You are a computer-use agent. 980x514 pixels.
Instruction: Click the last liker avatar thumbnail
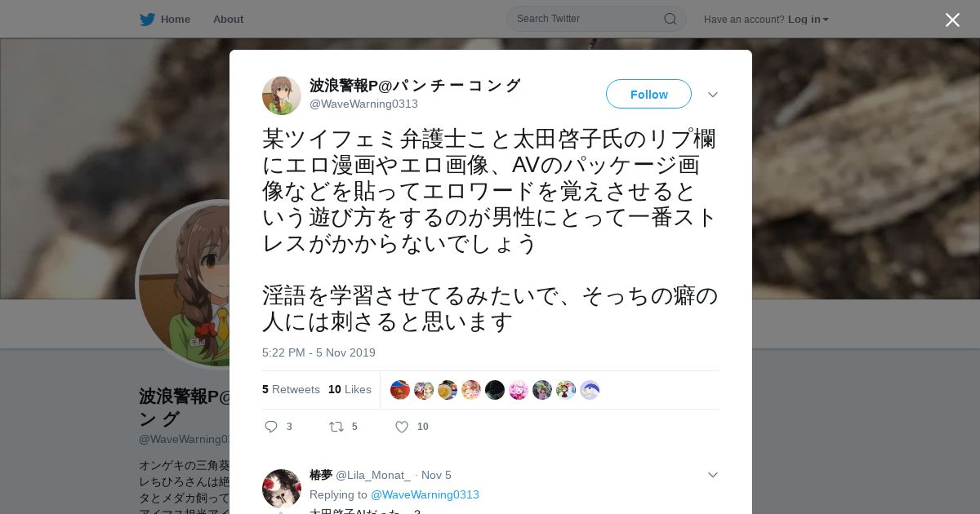590,390
